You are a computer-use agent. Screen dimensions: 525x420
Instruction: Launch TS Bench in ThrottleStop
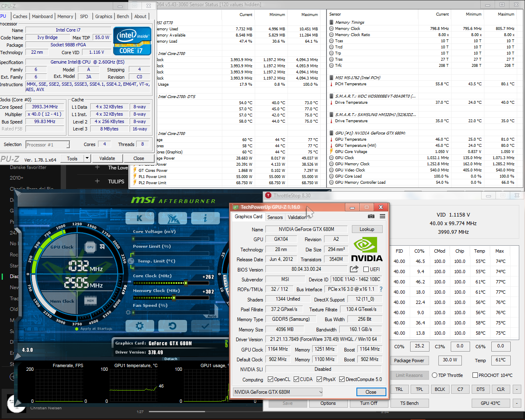[x=409, y=403]
